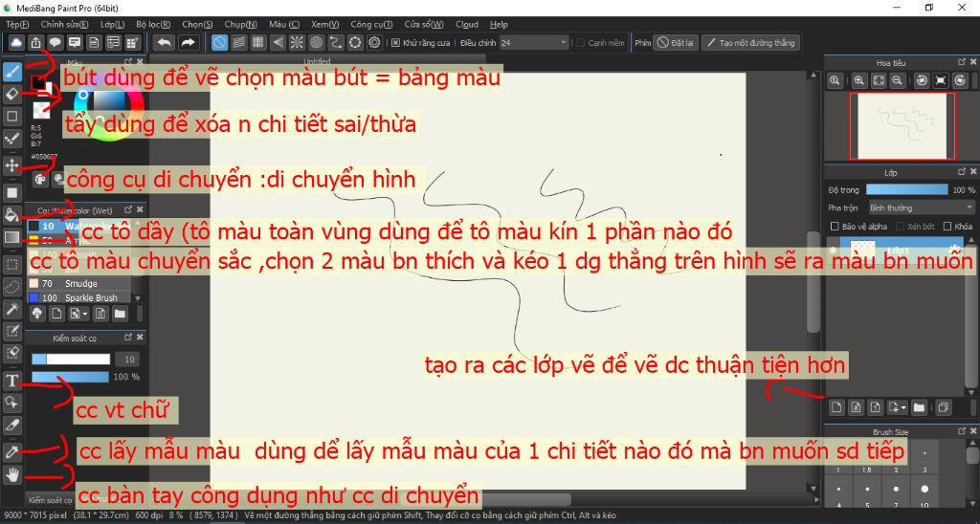Duplicate layer with the Lớp panel icon
The height and width of the screenshot is (524, 980).
943,408
